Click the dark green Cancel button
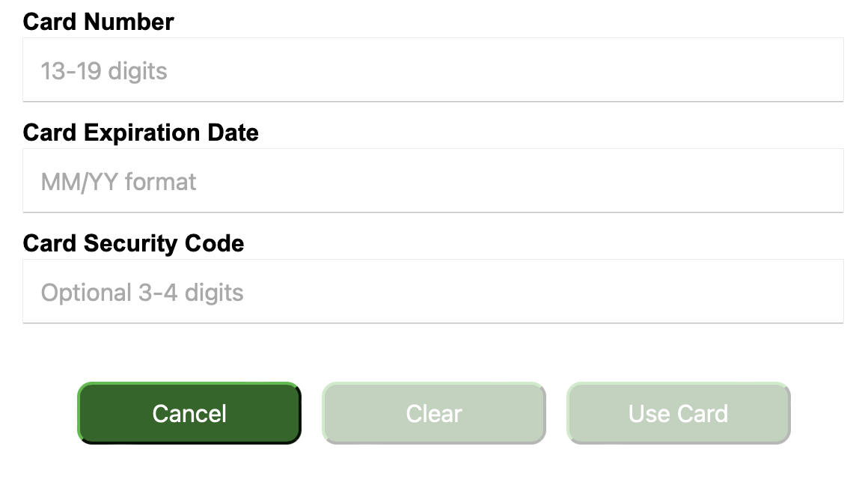Viewport: 868px width, 479px height. pos(189,413)
